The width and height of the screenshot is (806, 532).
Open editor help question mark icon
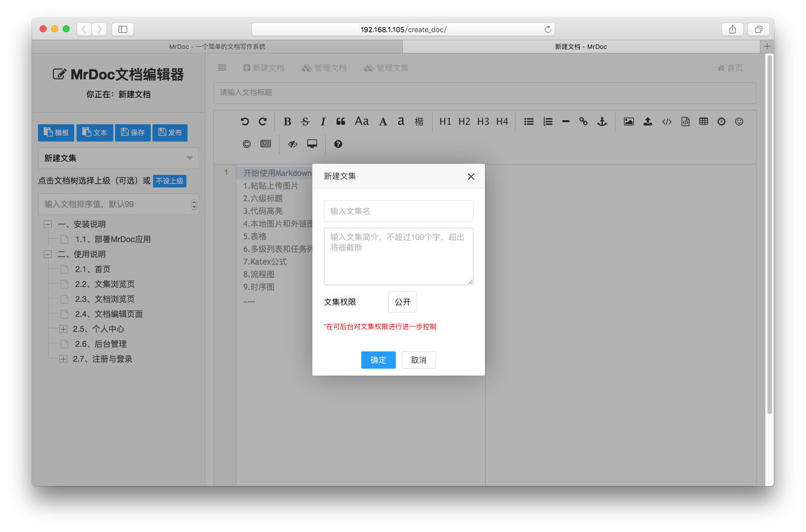pyautogui.click(x=338, y=144)
